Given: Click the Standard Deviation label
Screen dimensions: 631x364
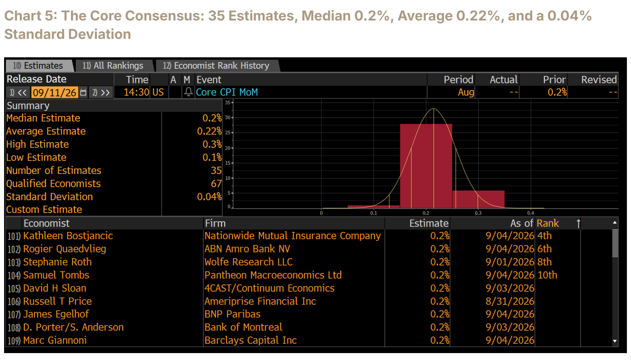Looking at the screenshot, I should coord(50,196).
